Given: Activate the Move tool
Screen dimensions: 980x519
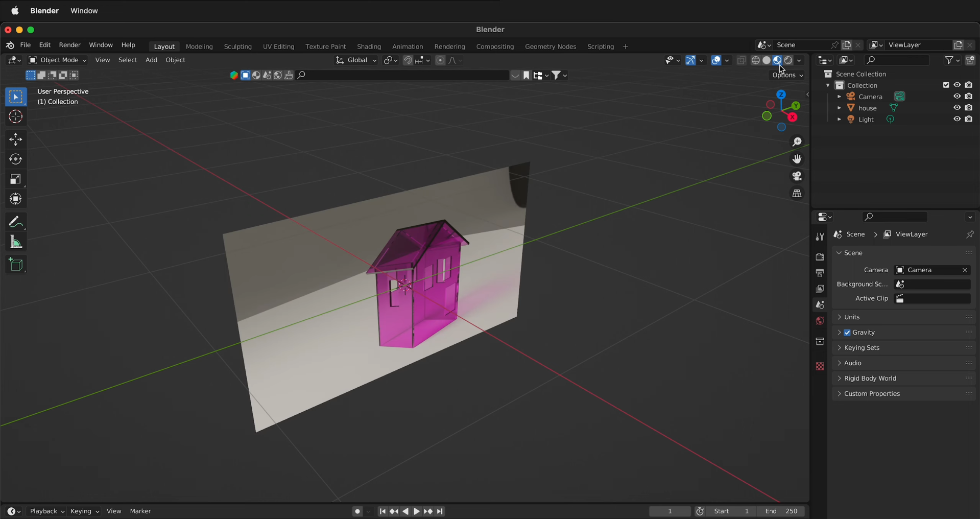Looking at the screenshot, I should (15, 139).
